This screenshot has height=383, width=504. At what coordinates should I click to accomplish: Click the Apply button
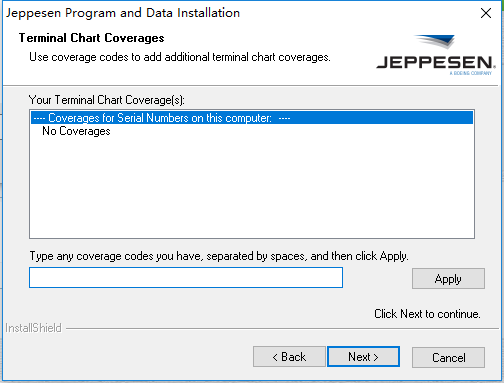coord(448,278)
